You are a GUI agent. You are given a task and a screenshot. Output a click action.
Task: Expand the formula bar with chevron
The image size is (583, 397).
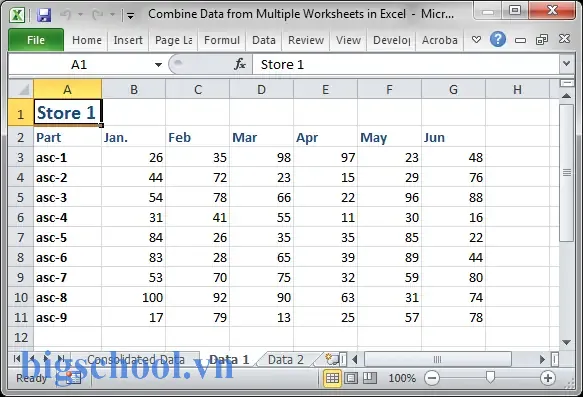(566, 64)
